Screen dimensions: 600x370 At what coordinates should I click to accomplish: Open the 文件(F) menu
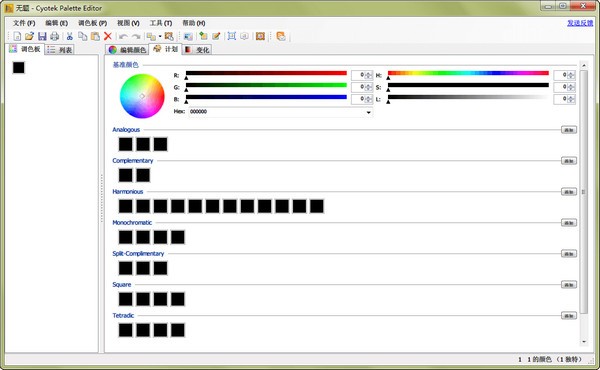click(24, 23)
